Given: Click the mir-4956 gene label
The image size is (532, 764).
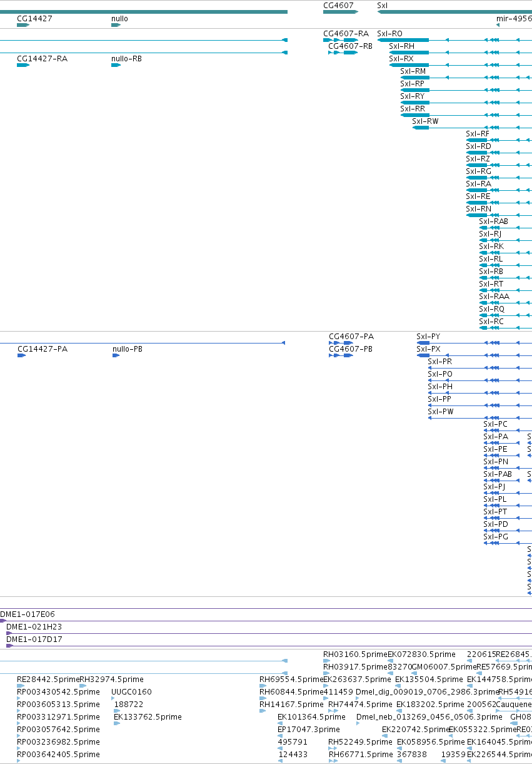Looking at the screenshot, I should coord(514,19).
